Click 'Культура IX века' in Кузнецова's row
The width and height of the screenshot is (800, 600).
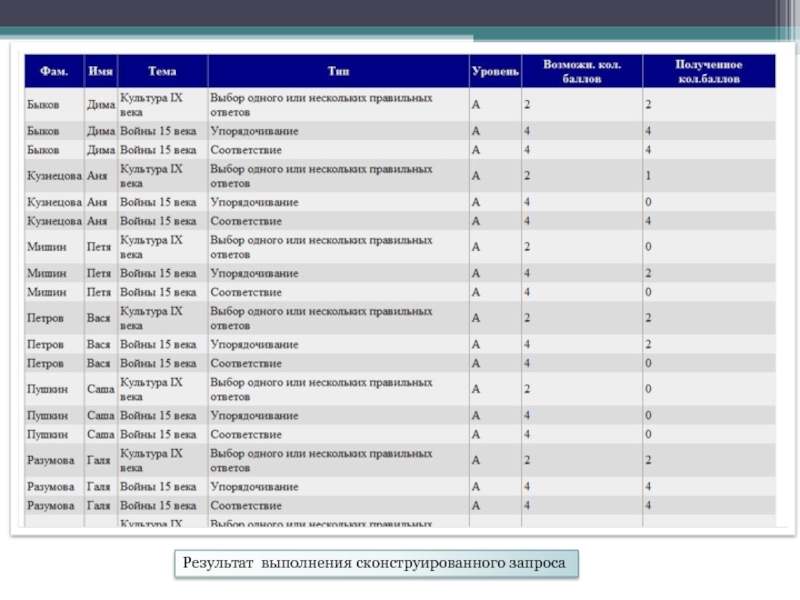tap(151, 176)
